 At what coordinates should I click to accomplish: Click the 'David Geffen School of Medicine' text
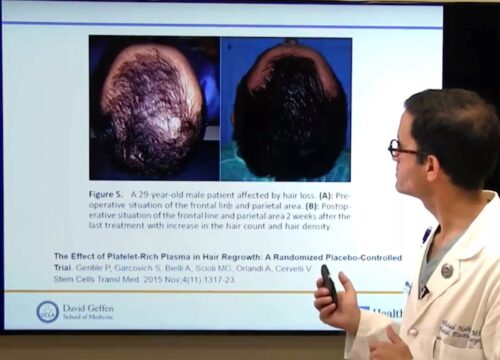pyautogui.click(x=88, y=312)
